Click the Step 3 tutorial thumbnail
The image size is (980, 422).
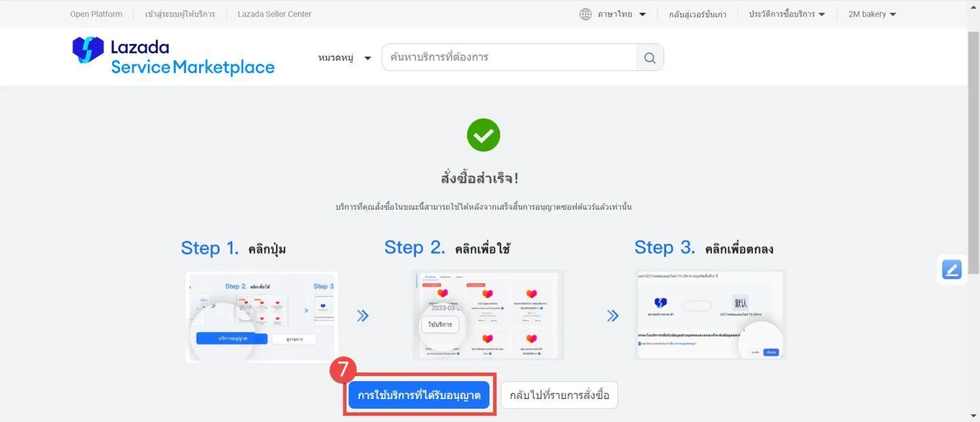click(x=711, y=315)
